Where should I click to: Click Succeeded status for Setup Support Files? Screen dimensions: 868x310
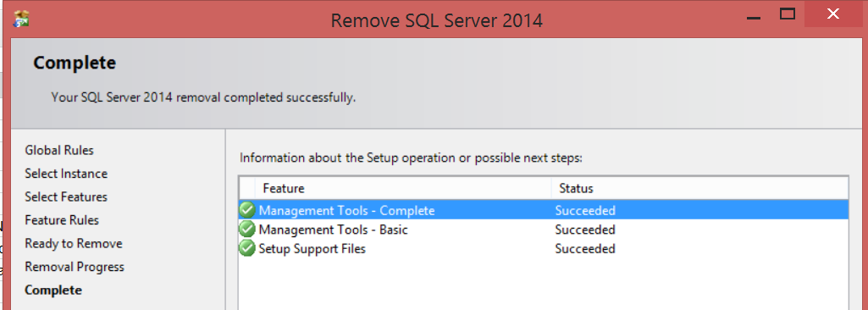[585, 248]
